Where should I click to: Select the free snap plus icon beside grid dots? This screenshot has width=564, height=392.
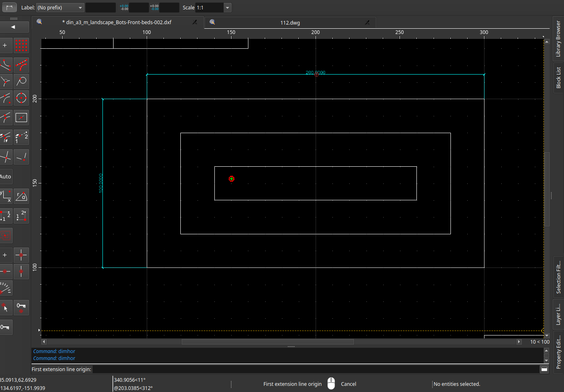5,45
